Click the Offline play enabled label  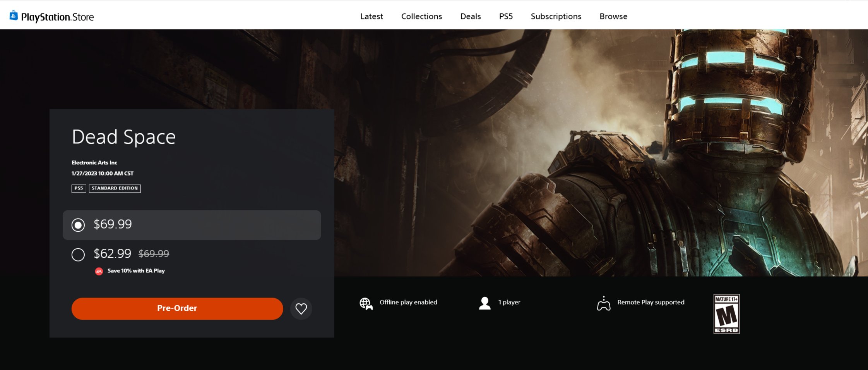point(408,302)
